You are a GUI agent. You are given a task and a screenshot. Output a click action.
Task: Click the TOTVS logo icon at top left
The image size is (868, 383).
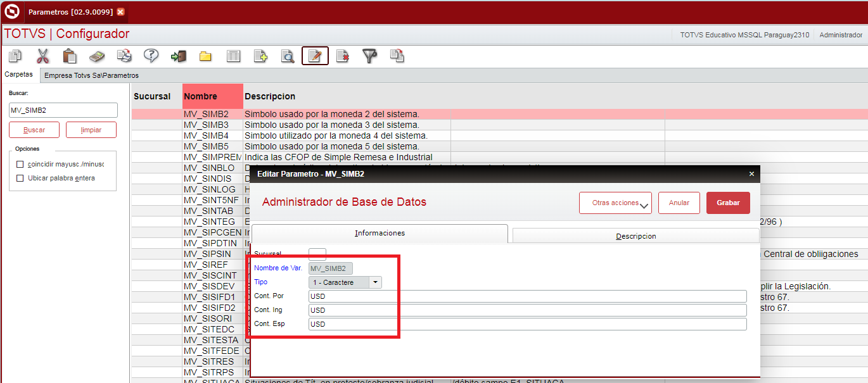point(11,12)
